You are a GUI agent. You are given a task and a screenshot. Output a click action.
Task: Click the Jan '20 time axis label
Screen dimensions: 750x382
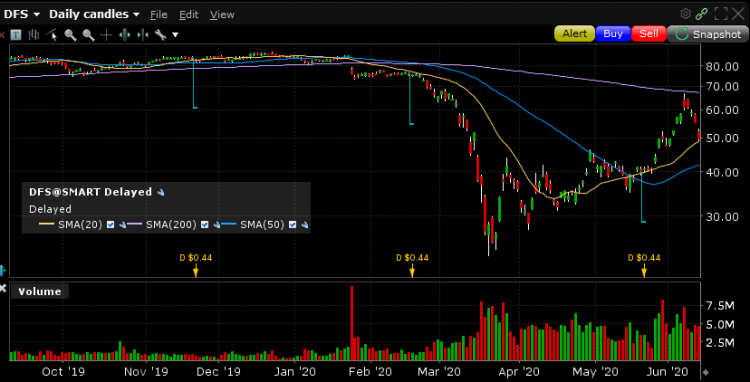296,371
